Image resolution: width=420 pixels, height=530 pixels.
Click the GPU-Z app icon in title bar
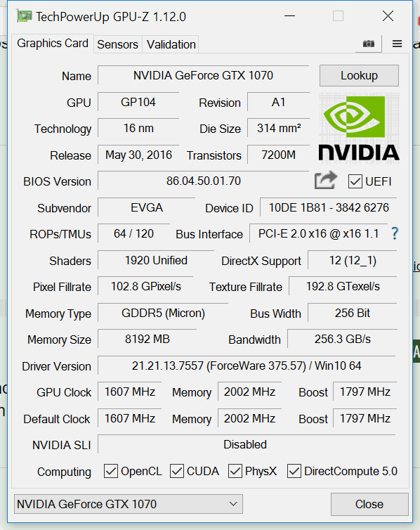point(25,16)
